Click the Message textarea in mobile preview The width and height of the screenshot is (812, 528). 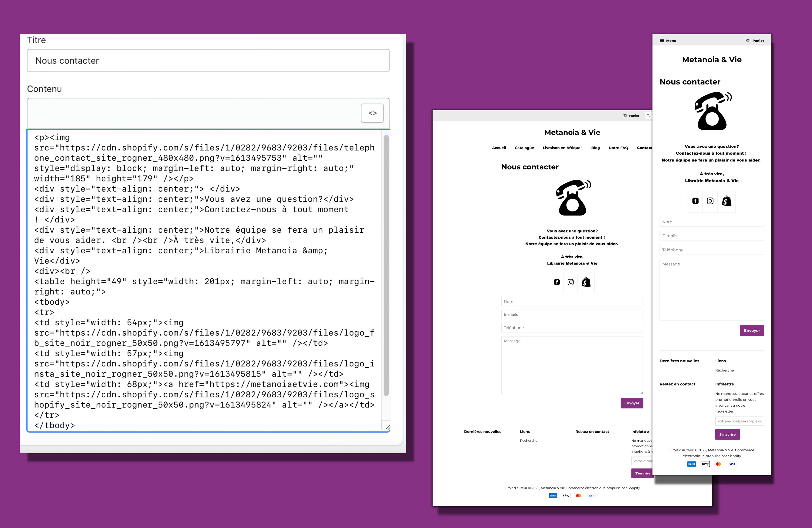712,290
